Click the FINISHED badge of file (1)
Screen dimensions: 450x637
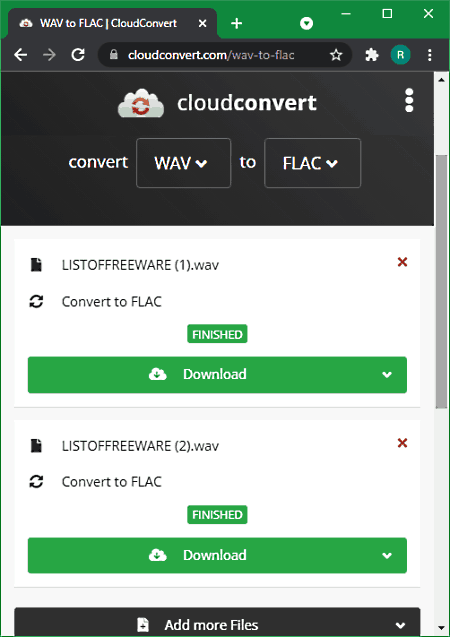point(217,334)
